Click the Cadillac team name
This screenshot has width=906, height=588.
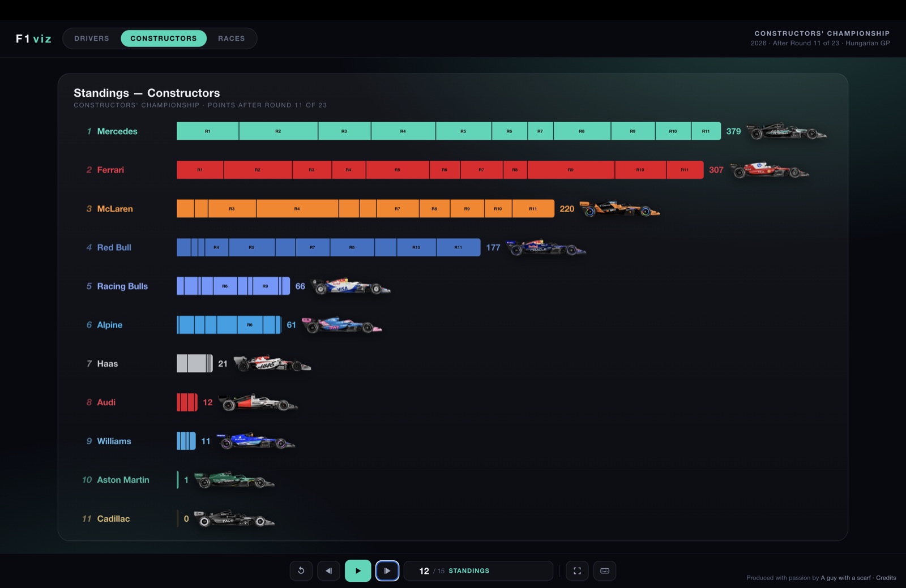pyautogui.click(x=113, y=519)
